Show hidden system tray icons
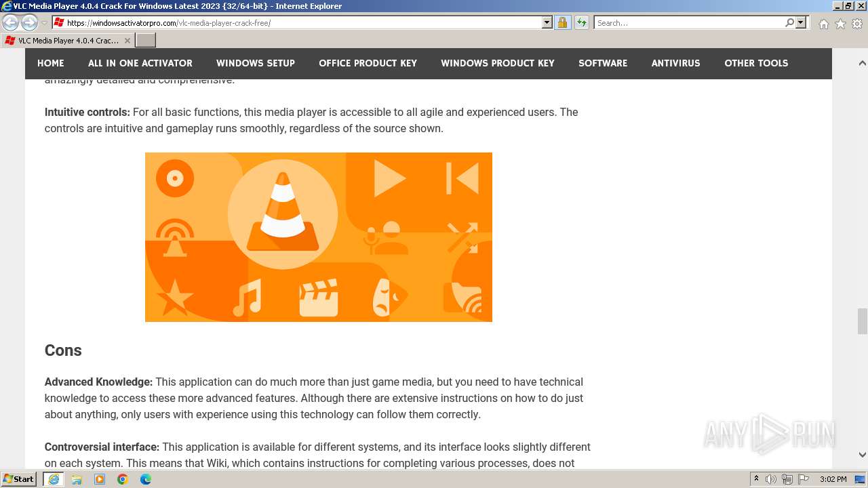Image resolution: width=868 pixels, height=488 pixels. pyautogui.click(x=756, y=479)
